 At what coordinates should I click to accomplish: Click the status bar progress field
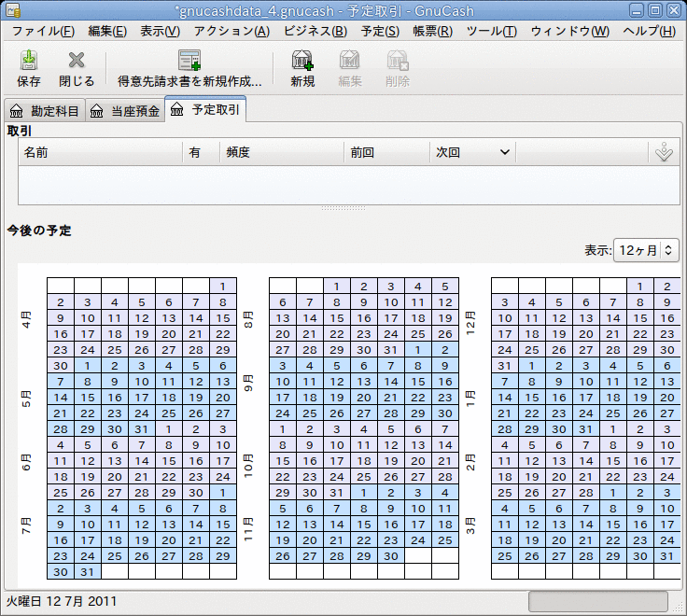(x=598, y=601)
